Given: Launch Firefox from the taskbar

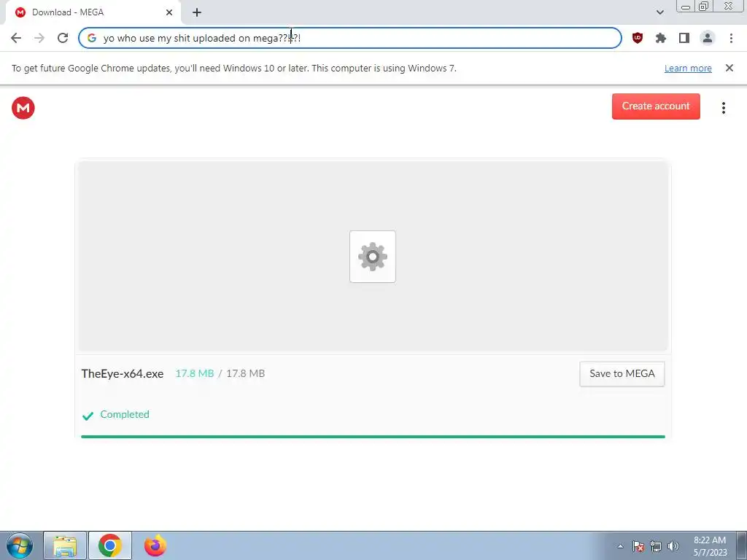Looking at the screenshot, I should point(155,545).
